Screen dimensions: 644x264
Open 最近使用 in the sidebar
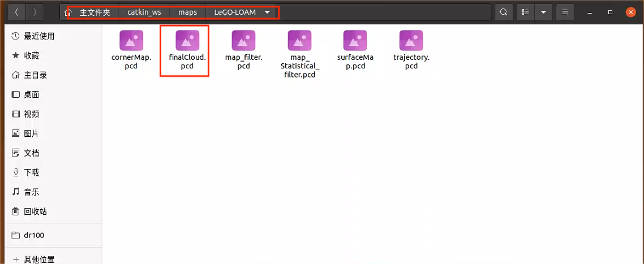(x=39, y=36)
